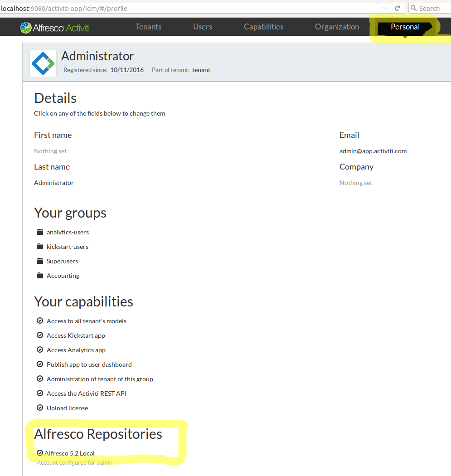
Task: Click check icon for Administration of tenant
Action: pyautogui.click(x=40, y=379)
